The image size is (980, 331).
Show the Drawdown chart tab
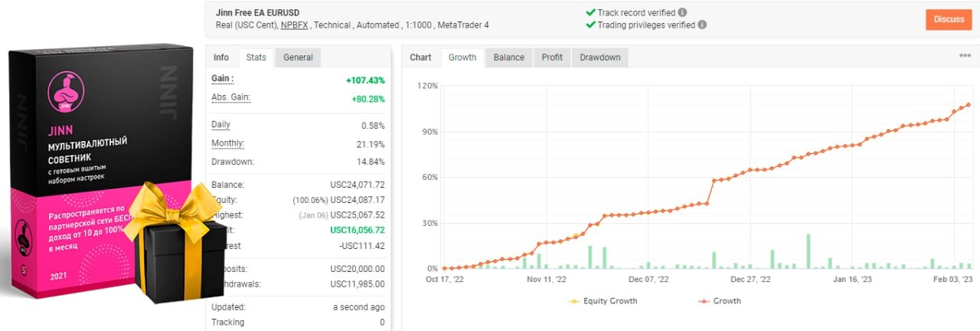(x=600, y=57)
